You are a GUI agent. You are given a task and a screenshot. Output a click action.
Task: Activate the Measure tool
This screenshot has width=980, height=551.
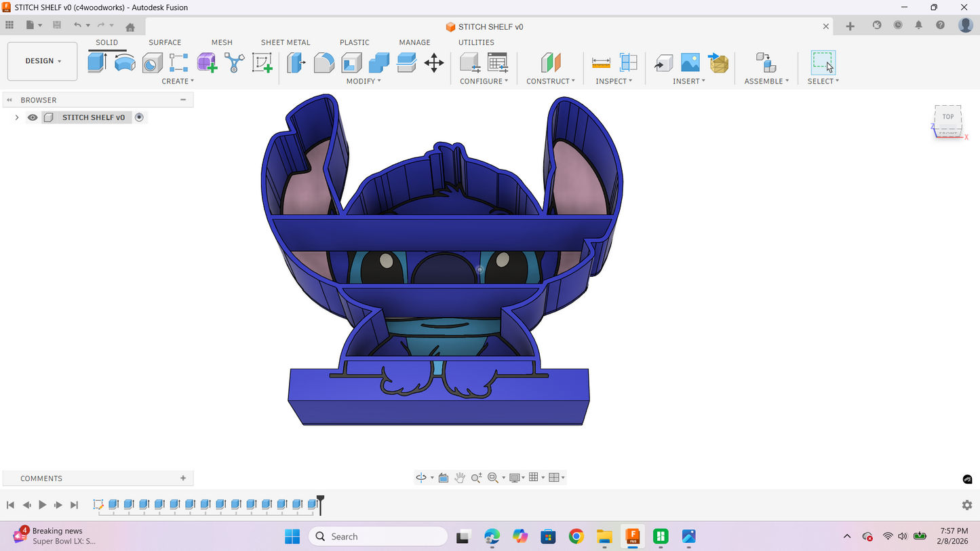(601, 62)
